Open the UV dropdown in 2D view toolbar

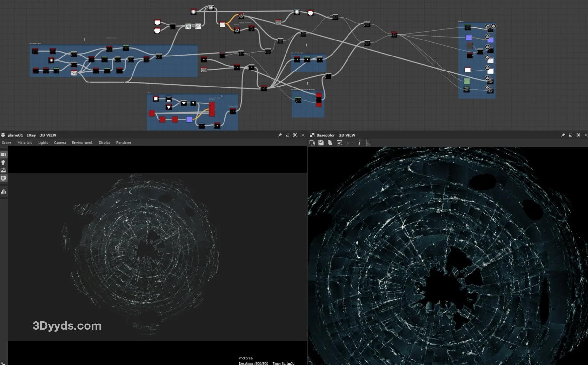click(350, 143)
